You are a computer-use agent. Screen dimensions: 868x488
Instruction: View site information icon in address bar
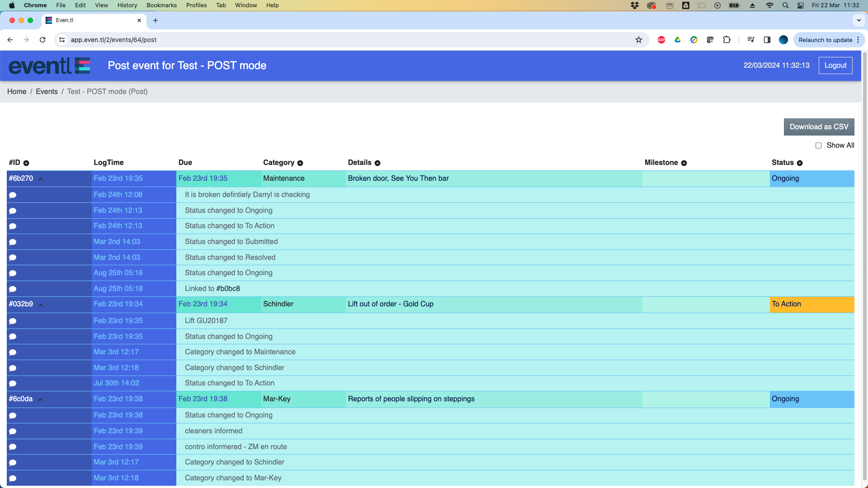(x=62, y=40)
